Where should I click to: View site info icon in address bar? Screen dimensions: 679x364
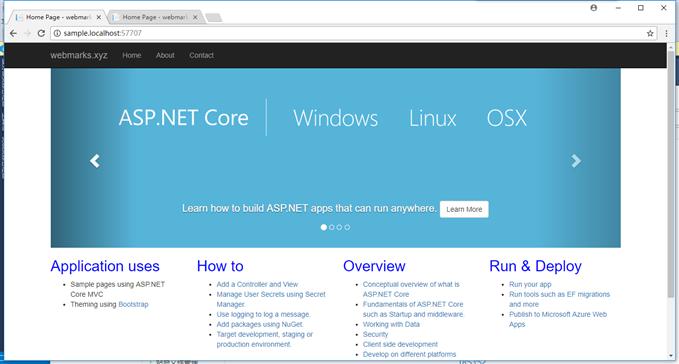(57, 33)
